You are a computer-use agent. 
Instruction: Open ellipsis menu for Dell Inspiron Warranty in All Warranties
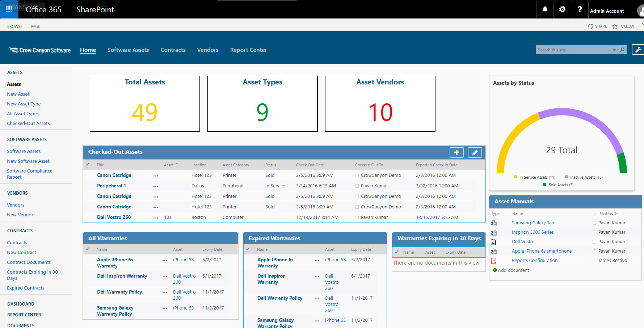tap(165, 277)
